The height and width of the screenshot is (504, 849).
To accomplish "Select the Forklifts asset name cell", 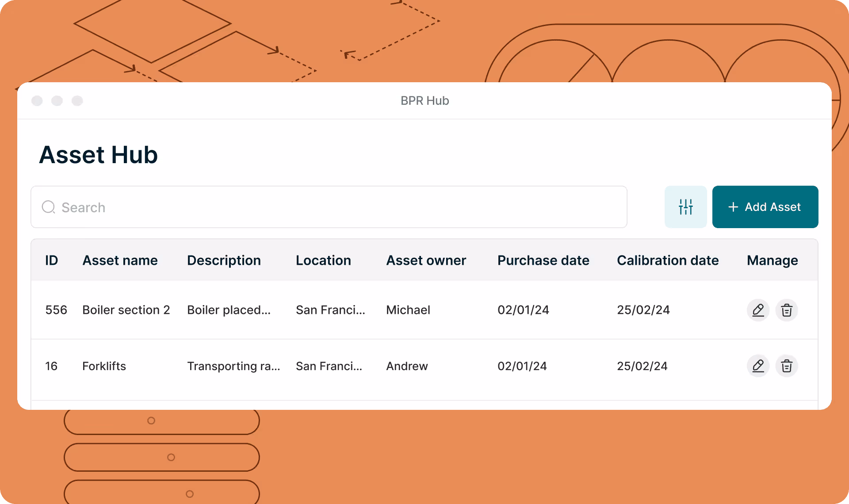I will pyautogui.click(x=104, y=366).
